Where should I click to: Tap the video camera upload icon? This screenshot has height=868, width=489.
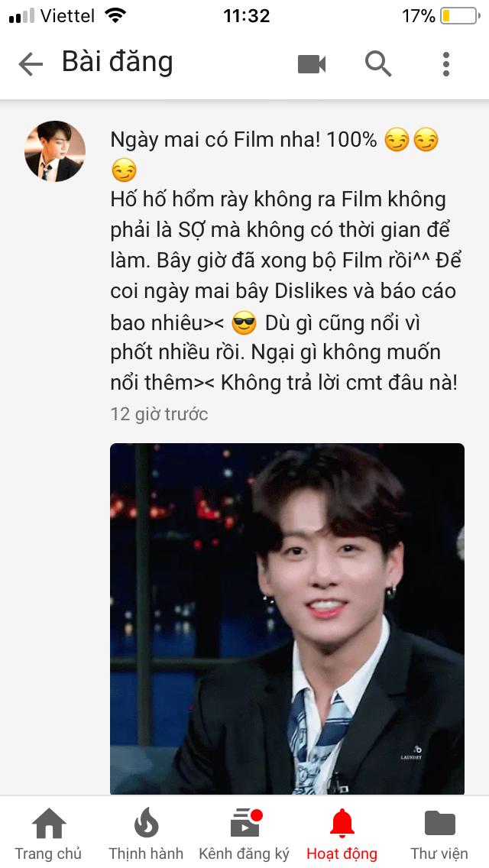pyautogui.click(x=312, y=64)
